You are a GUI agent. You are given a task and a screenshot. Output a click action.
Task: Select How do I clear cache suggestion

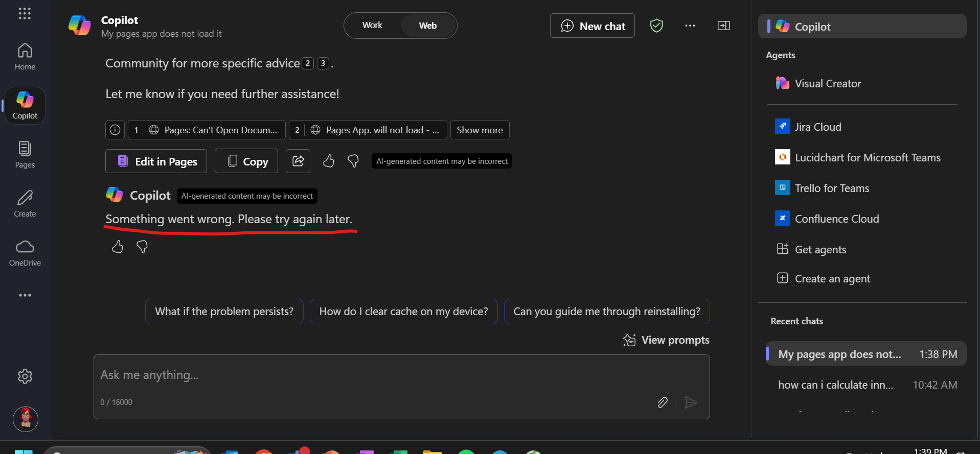click(404, 312)
